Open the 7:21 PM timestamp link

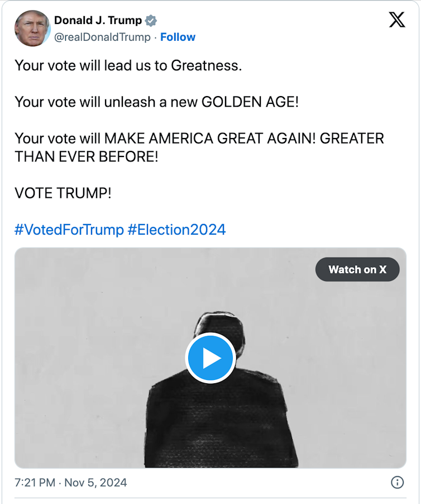coord(35,482)
